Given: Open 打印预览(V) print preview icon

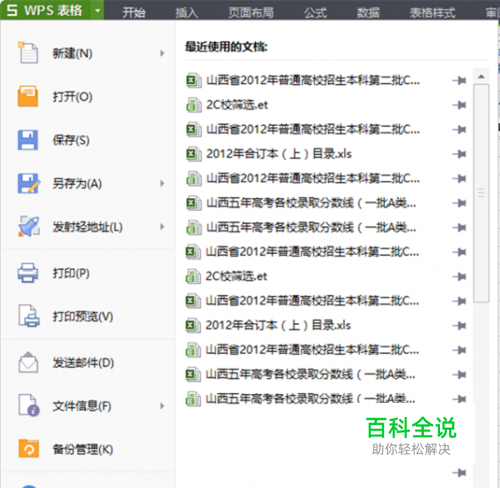Looking at the screenshot, I should [x=29, y=316].
